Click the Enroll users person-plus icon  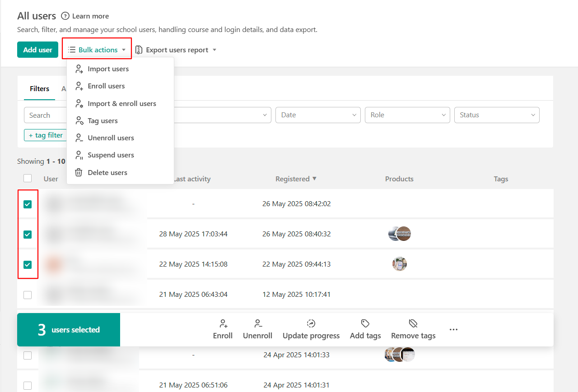click(x=79, y=86)
